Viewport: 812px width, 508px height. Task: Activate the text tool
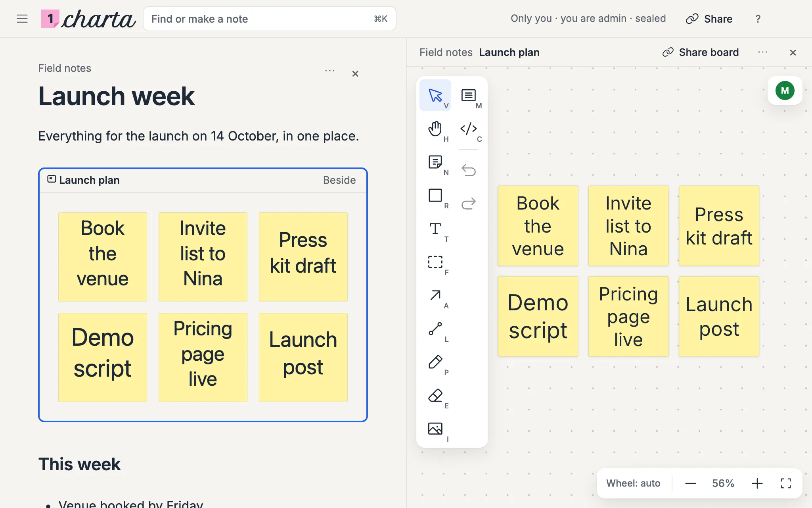coord(435,229)
